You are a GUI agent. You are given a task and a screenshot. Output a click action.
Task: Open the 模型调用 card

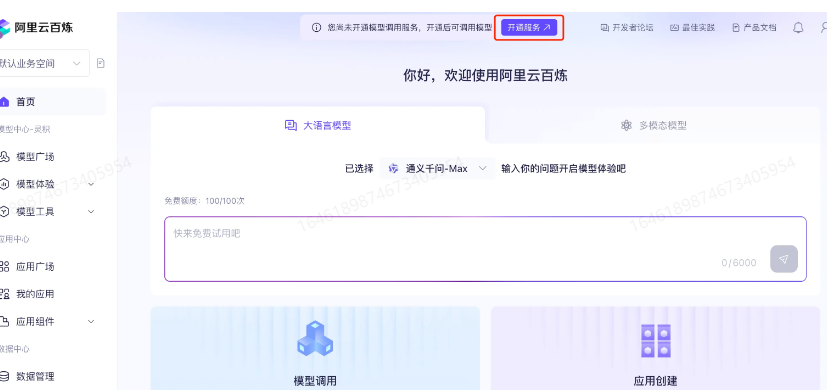pyautogui.click(x=315, y=348)
